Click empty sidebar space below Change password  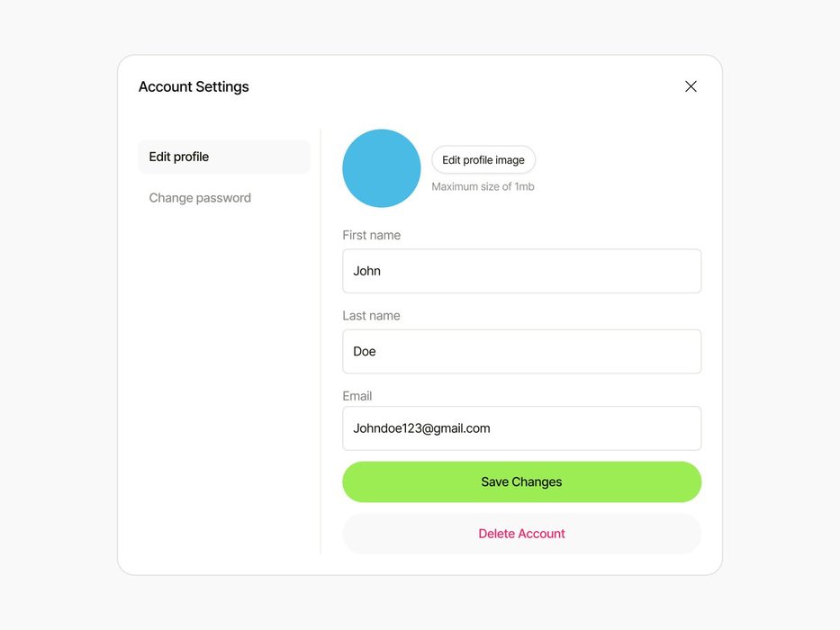point(224,378)
